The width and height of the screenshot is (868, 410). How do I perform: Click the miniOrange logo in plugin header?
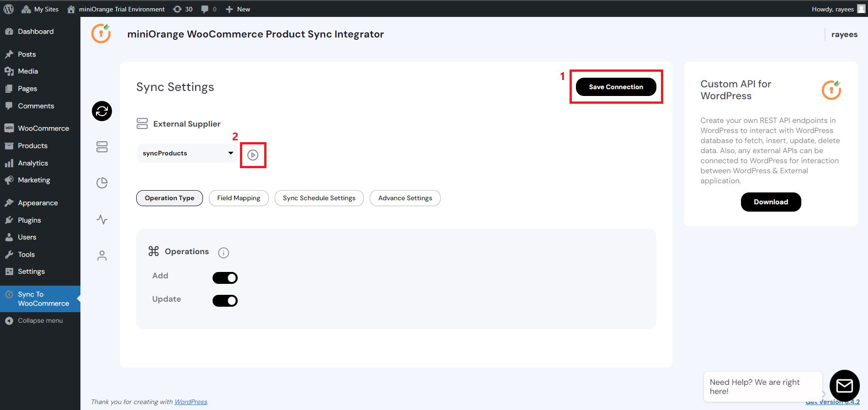click(101, 34)
